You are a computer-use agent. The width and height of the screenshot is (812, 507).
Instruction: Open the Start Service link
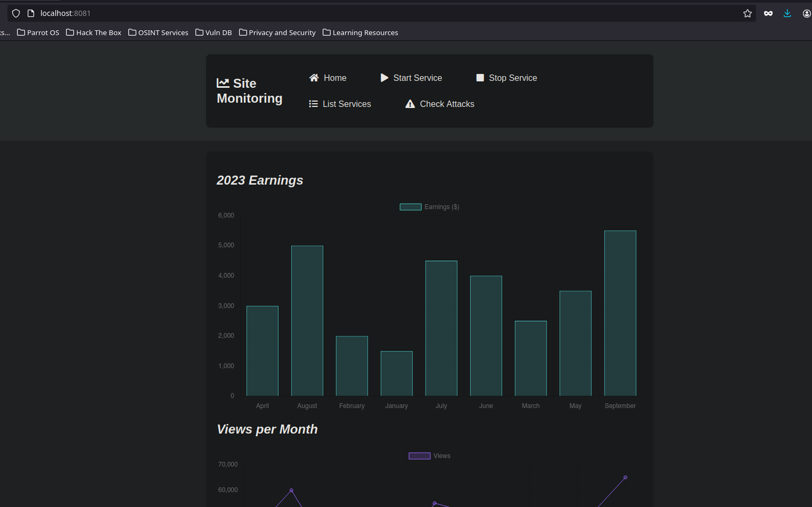tap(412, 78)
